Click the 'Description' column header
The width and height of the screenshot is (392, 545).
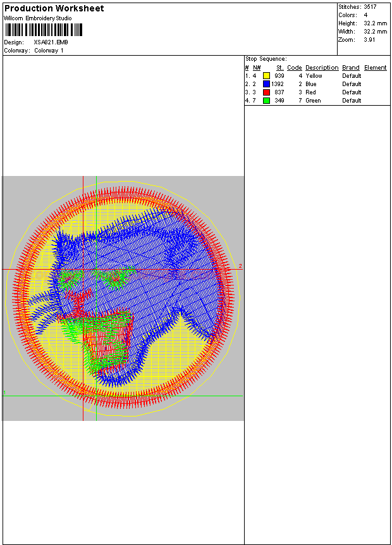[322, 68]
